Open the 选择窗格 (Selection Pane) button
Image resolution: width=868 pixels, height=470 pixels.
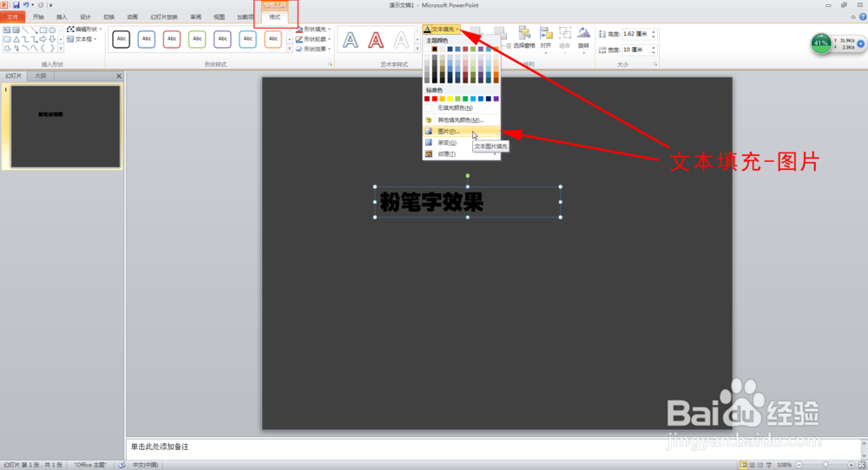tap(523, 38)
